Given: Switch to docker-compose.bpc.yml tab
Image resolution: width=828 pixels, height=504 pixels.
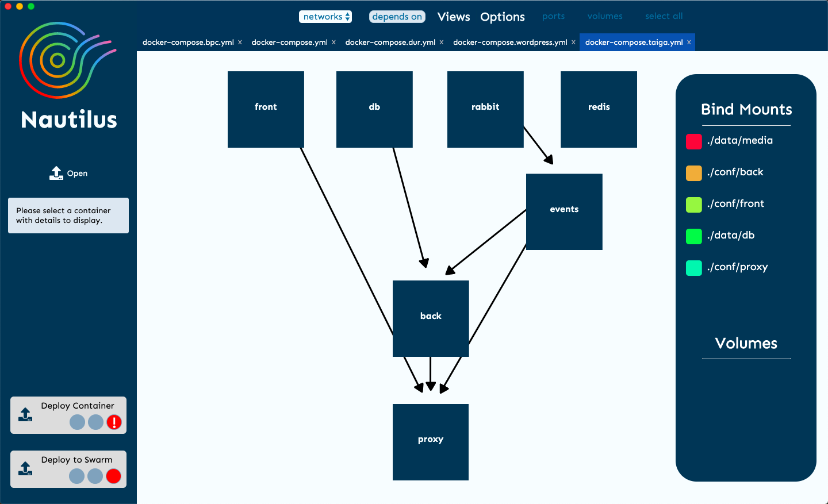Looking at the screenshot, I should tap(188, 43).
